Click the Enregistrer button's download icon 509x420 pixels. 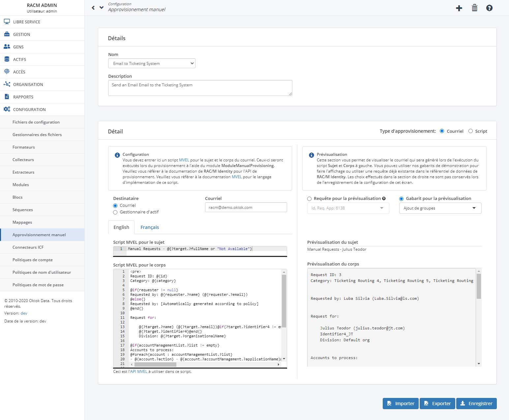click(463, 404)
